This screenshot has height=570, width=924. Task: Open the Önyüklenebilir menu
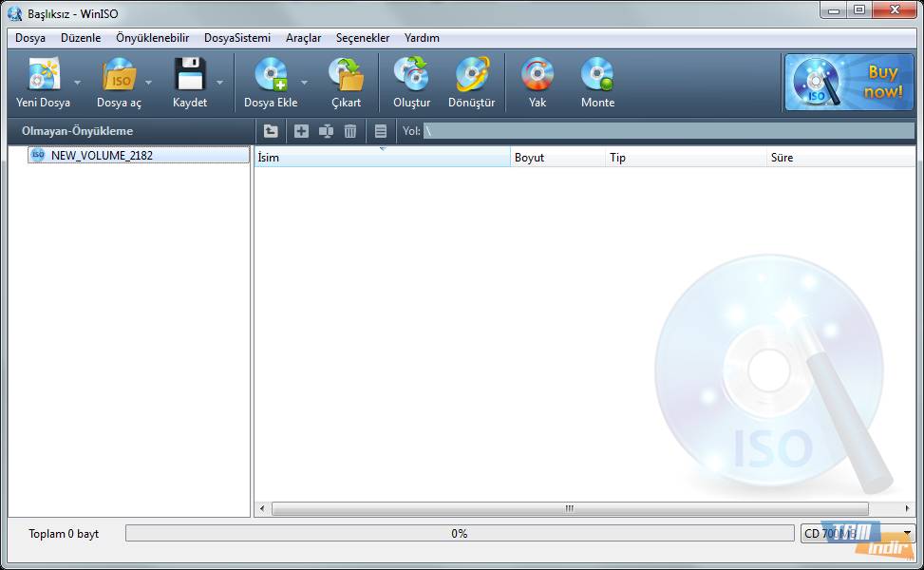(152, 38)
